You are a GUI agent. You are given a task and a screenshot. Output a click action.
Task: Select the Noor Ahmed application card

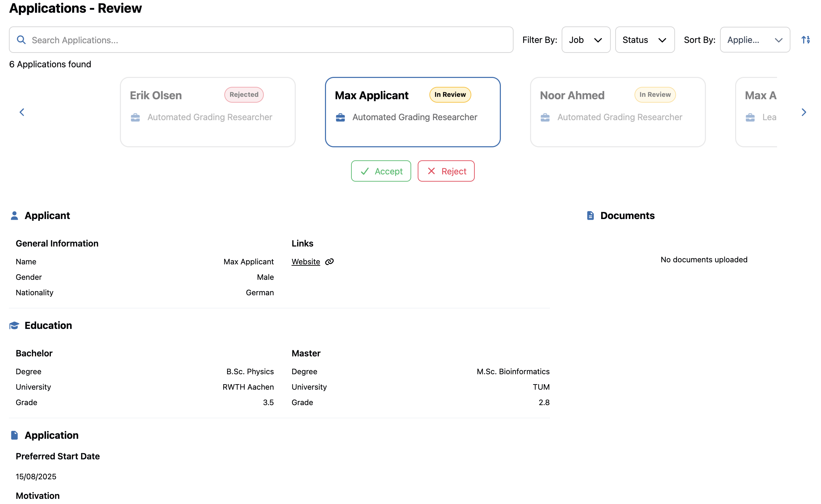[x=617, y=112]
